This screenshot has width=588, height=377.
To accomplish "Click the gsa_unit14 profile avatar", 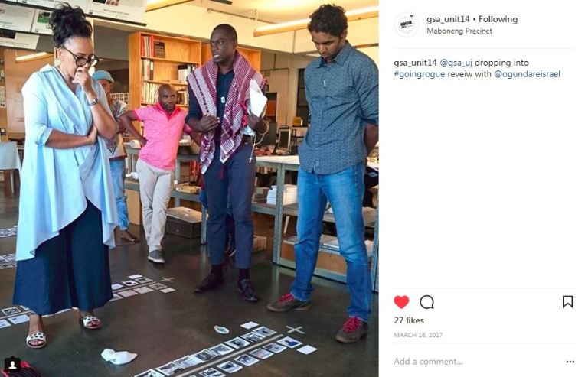I will [407, 24].
